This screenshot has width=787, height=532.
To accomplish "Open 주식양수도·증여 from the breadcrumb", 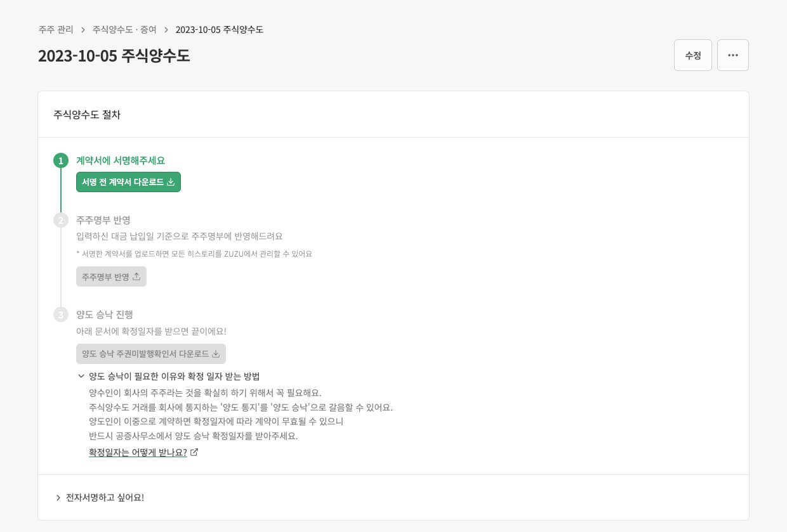I will [124, 29].
